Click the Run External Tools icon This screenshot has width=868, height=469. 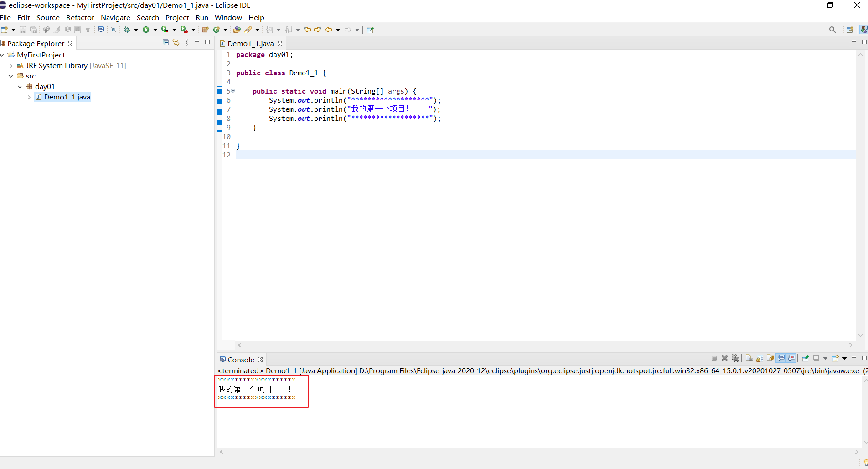click(184, 30)
